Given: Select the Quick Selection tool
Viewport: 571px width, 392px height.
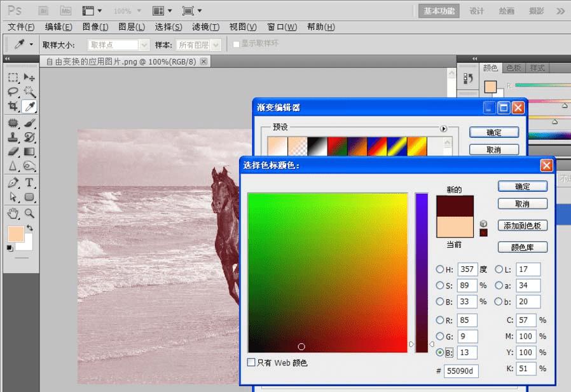Looking at the screenshot, I should pyautogui.click(x=29, y=91).
